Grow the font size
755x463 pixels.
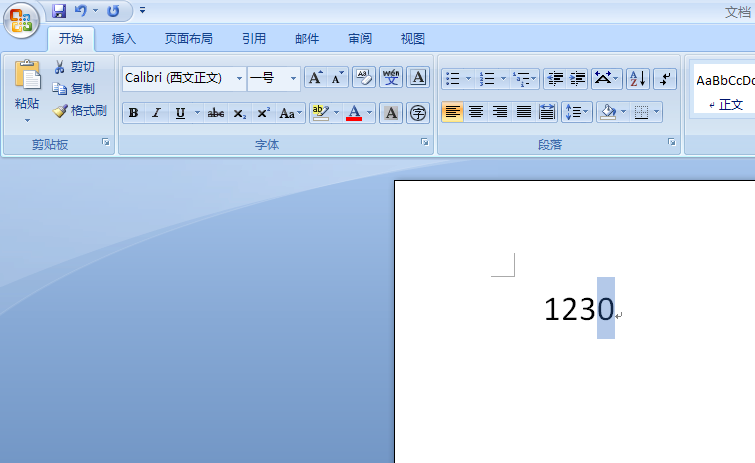pyautogui.click(x=315, y=78)
